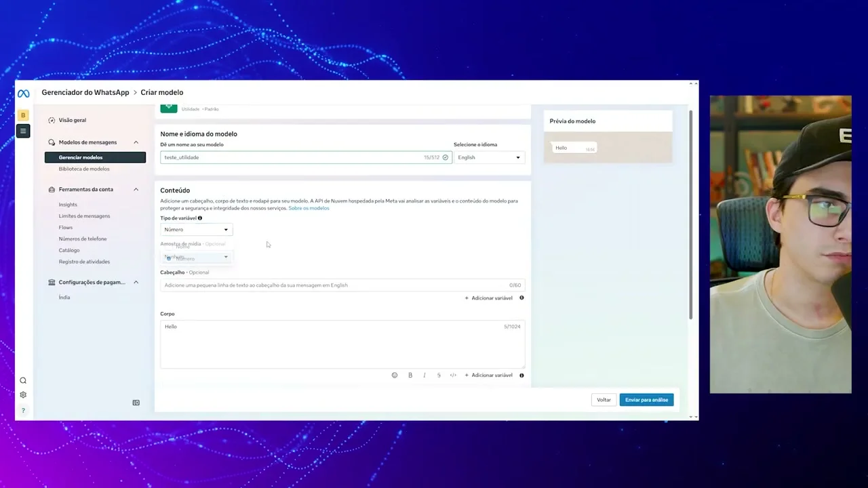Open help with the question mark icon
Viewport: 868px width, 488px height.
coord(23,411)
